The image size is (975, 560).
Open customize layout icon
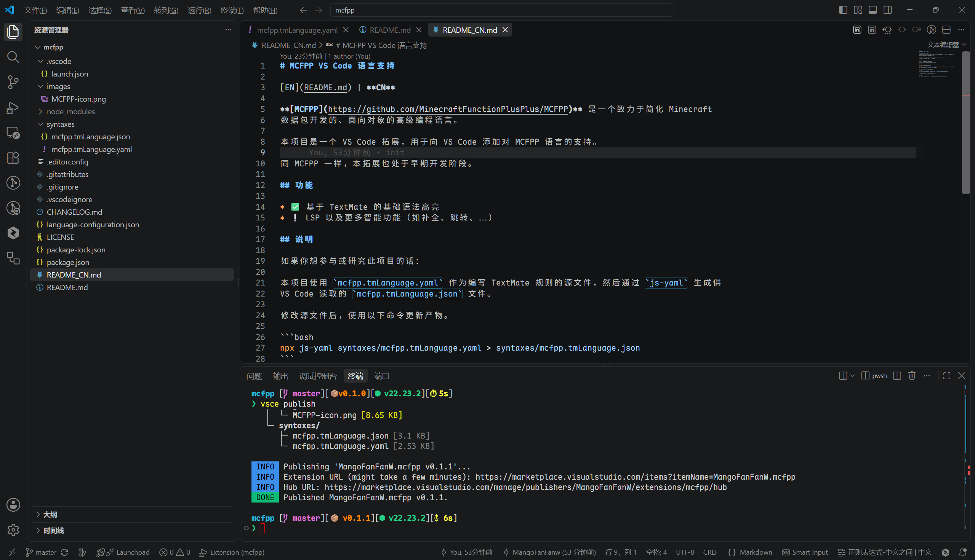pos(858,10)
